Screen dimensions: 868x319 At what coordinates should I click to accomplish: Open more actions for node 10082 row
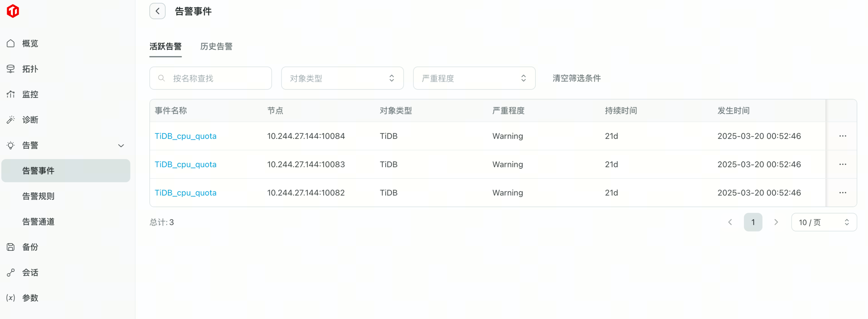click(843, 193)
